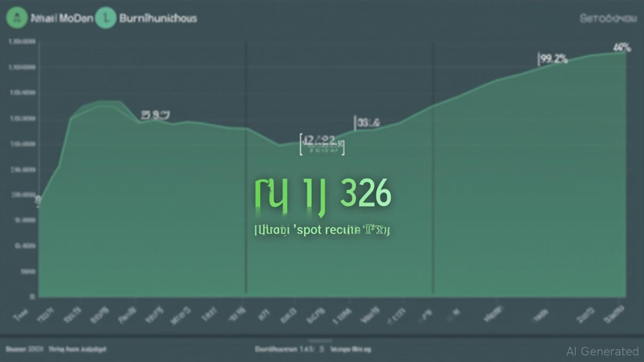The width and height of the screenshot is (644, 362).
Task: Click the 99.2% data label
Action: pyautogui.click(x=554, y=59)
